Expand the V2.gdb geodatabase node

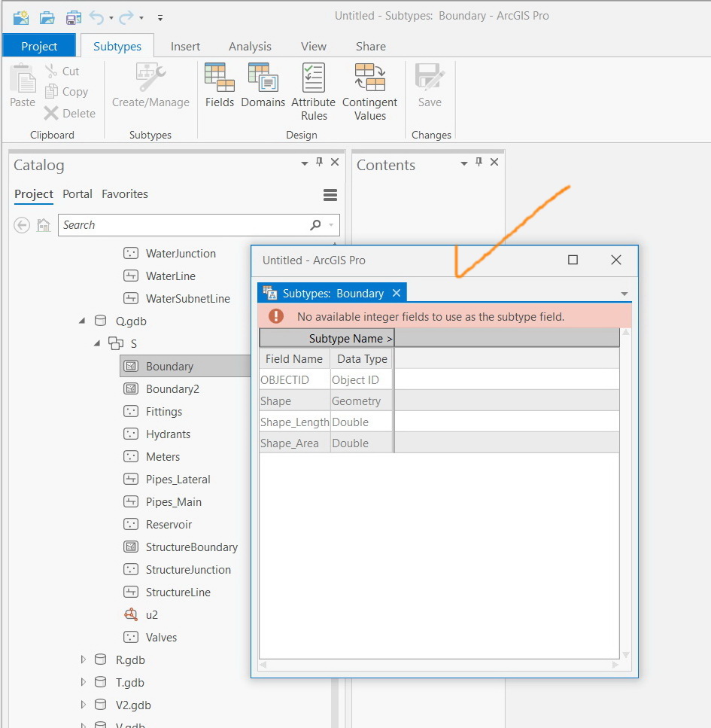click(x=83, y=705)
